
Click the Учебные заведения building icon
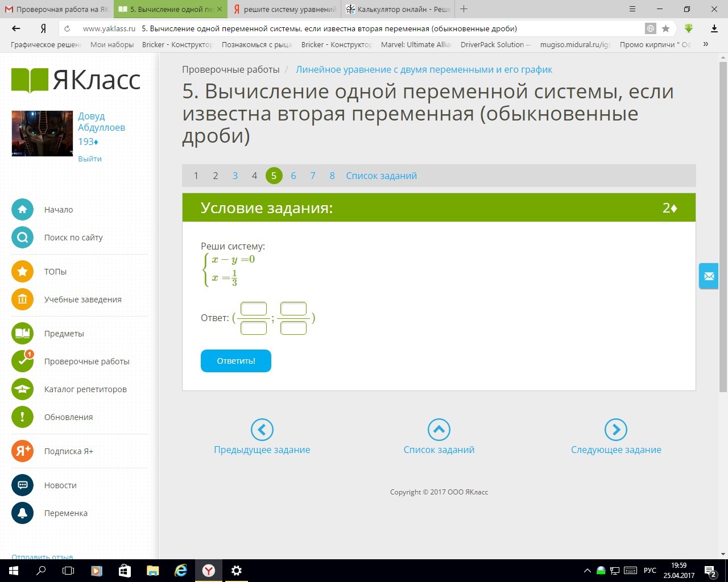[x=23, y=300]
